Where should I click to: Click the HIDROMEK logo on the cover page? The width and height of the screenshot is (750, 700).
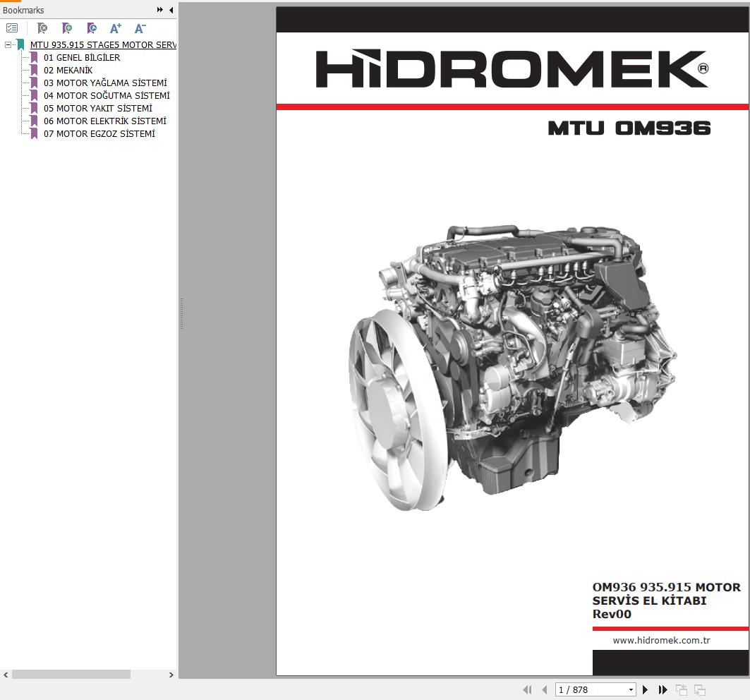[512, 68]
